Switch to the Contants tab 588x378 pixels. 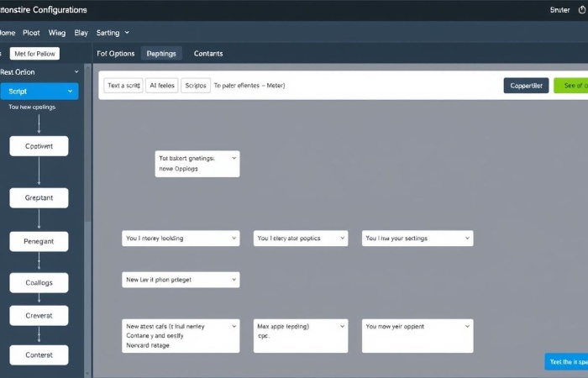208,54
